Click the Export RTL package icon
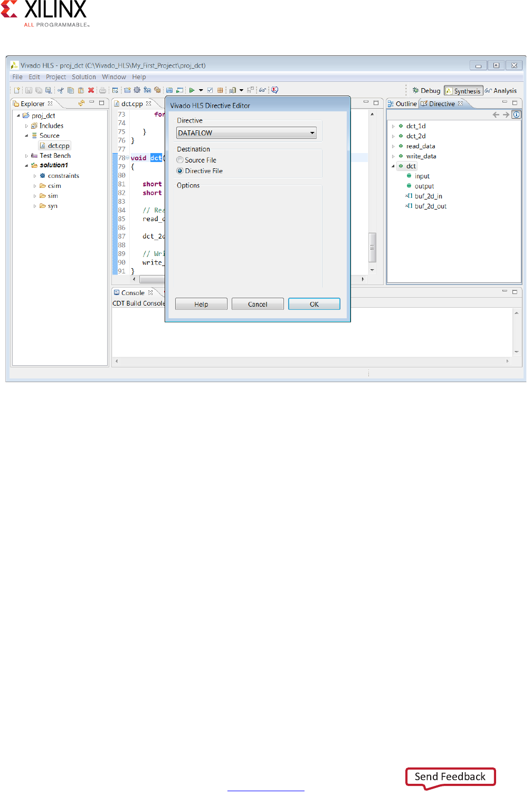The height and width of the screenshot is (797, 532). tap(220, 90)
